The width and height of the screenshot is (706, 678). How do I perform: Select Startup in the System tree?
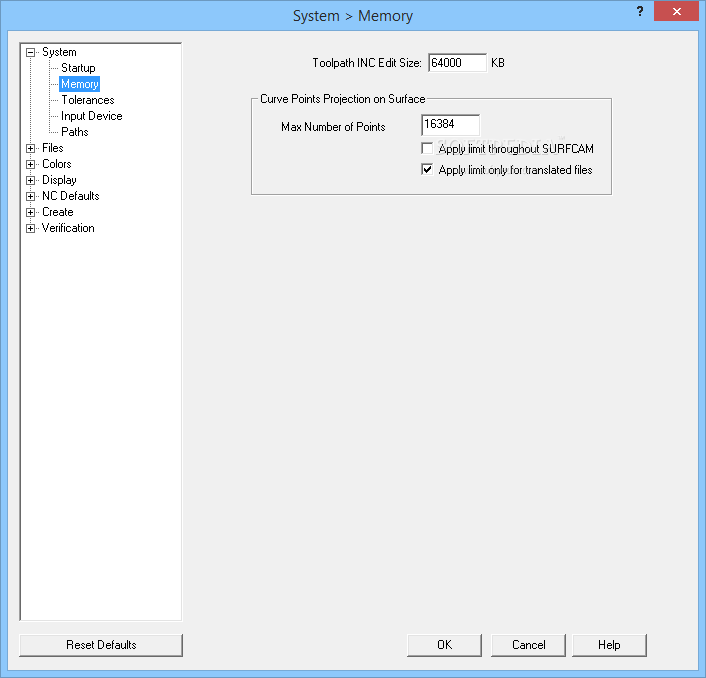tap(78, 68)
